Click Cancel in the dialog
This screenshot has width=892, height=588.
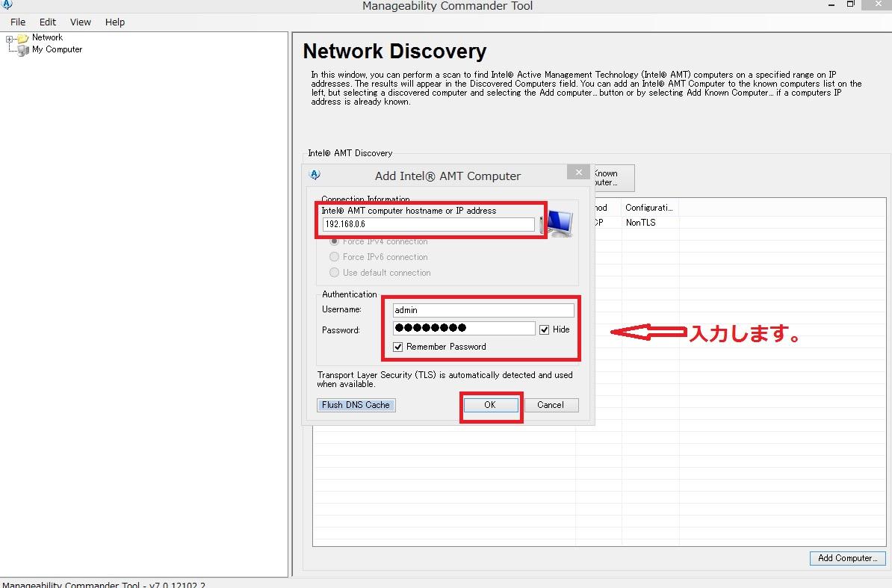(550, 405)
